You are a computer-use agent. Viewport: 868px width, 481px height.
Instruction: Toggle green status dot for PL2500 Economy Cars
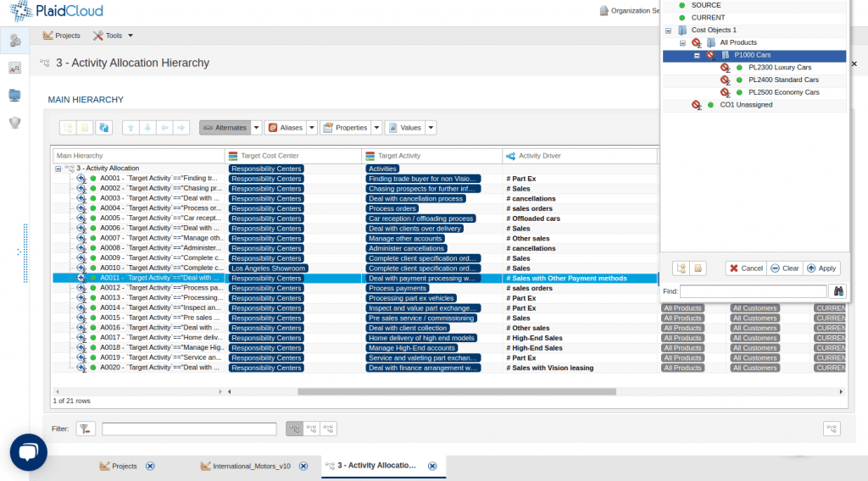click(739, 92)
